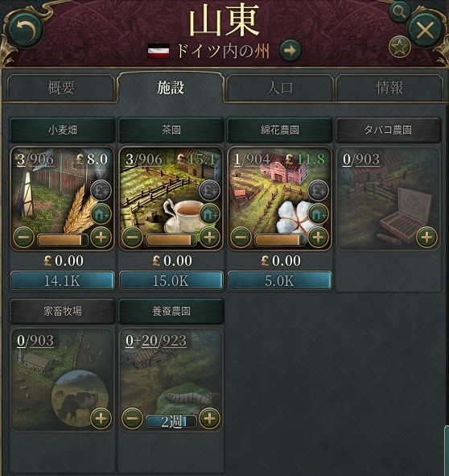
Task: Click the back arrow icon at top left
Action: click(x=25, y=31)
